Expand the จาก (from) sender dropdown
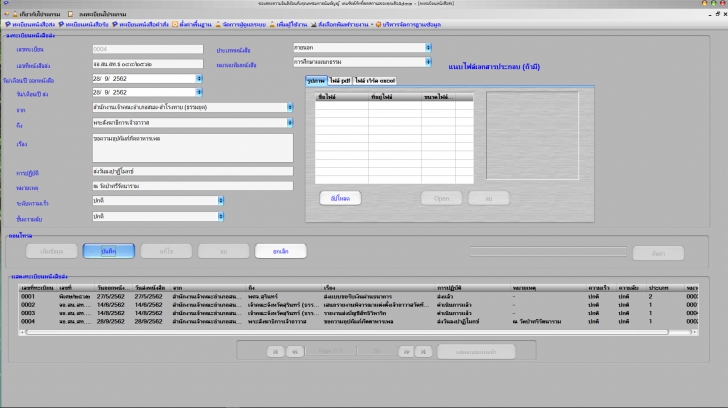This screenshot has height=408, width=728. (x=290, y=107)
